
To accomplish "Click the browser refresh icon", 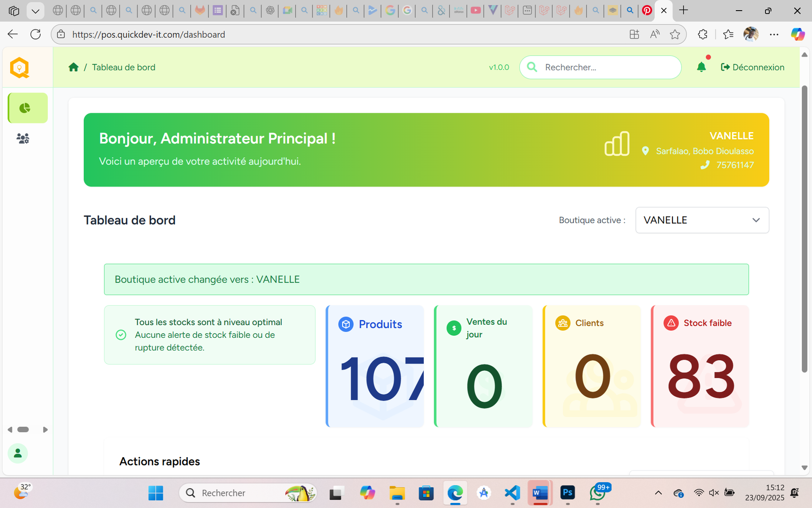I will (36, 35).
